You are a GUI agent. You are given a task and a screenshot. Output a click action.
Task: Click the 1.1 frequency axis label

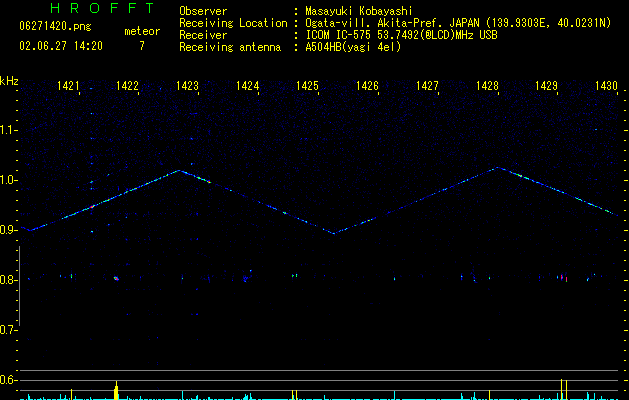[7, 130]
